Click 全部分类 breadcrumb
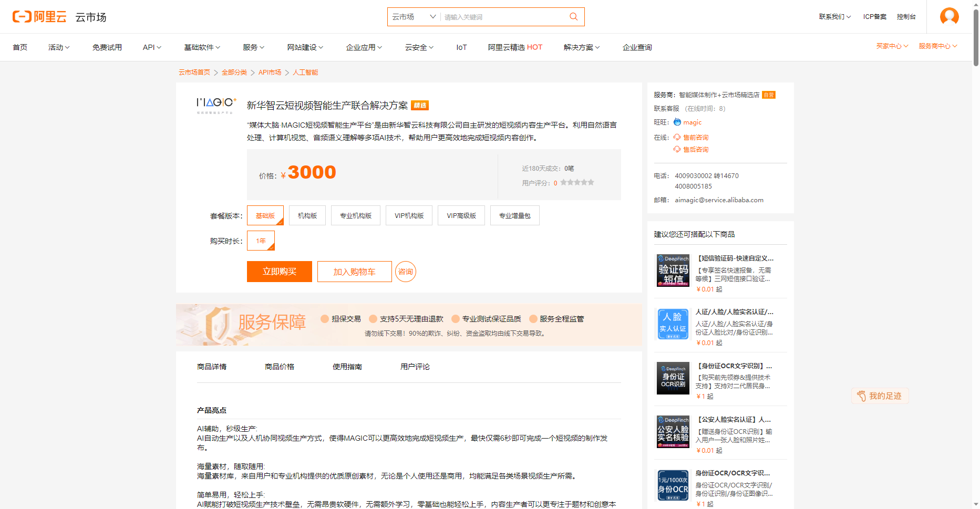 click(234, 72)
